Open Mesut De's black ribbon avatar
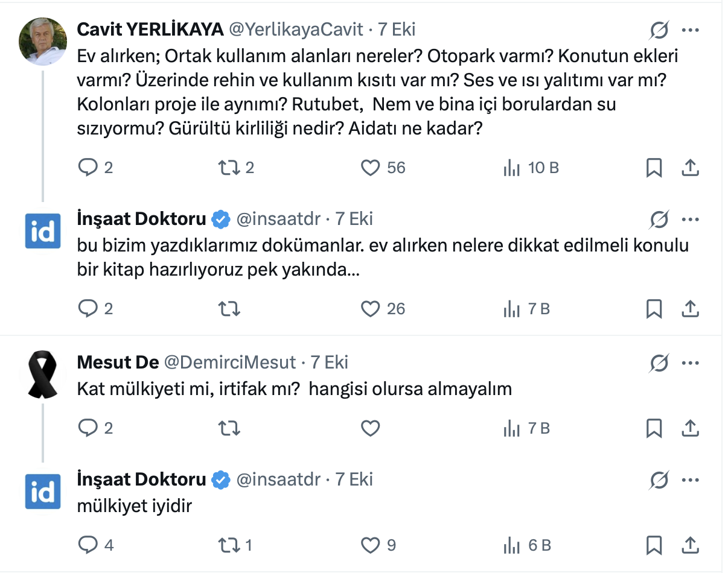The height and width of the screenshot is (573, 728). [x=43, y=375]
